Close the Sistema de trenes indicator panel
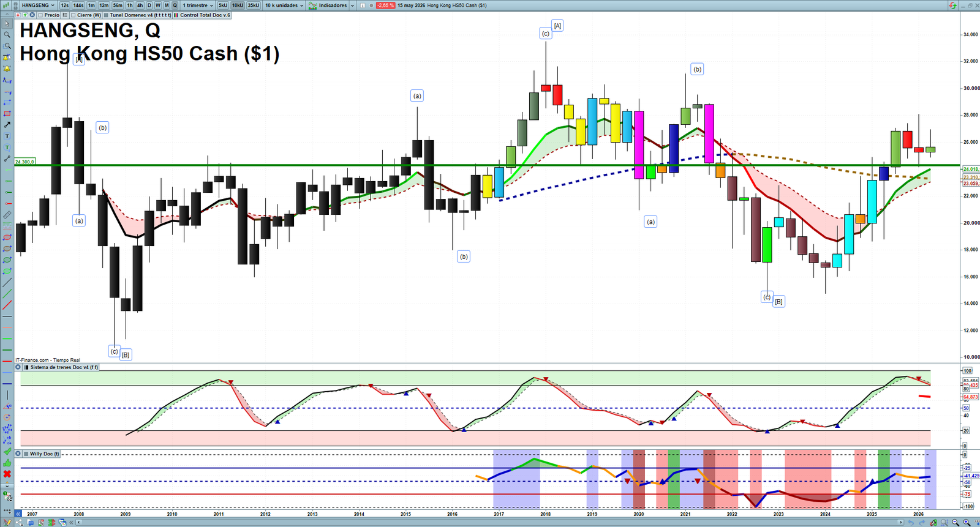The width and height of the screenshot is (980, 527). 18,367
